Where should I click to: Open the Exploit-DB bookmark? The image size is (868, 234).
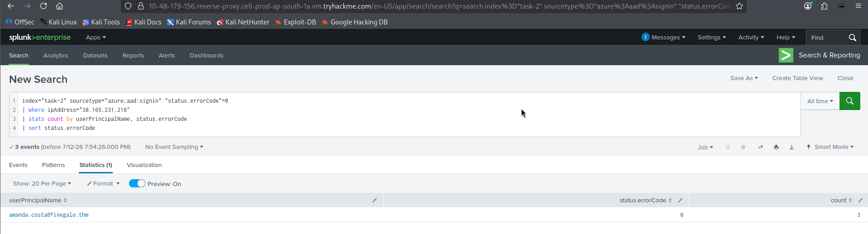click(295, 22)
